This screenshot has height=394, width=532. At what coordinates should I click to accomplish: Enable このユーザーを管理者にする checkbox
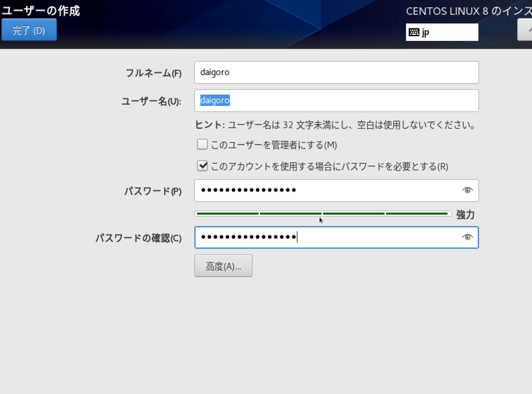click(x=202, y=144)
